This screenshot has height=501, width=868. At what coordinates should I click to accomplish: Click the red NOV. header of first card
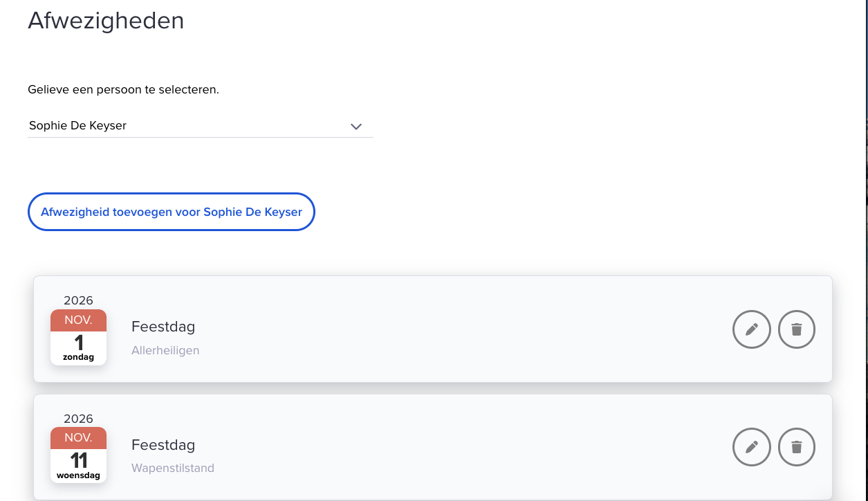(78, 320)
